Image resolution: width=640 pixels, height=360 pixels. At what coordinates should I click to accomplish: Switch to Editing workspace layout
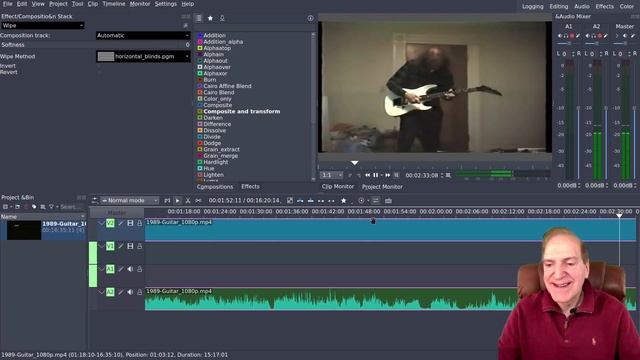coord(559,6)
